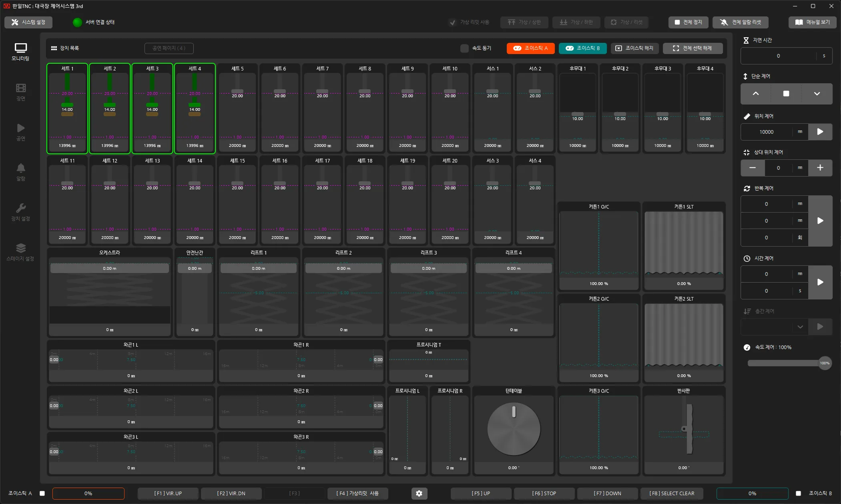Open the bottom gear settings icon
This screenshot has height=504, width=841.
[419, 494]
